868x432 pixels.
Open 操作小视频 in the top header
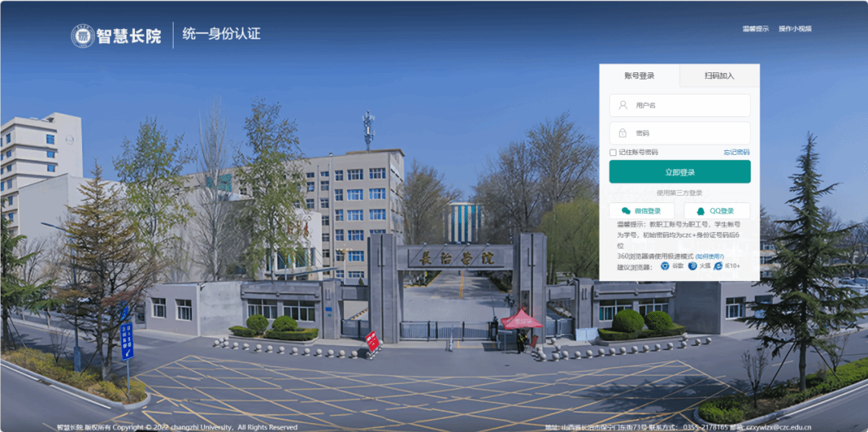795,29
